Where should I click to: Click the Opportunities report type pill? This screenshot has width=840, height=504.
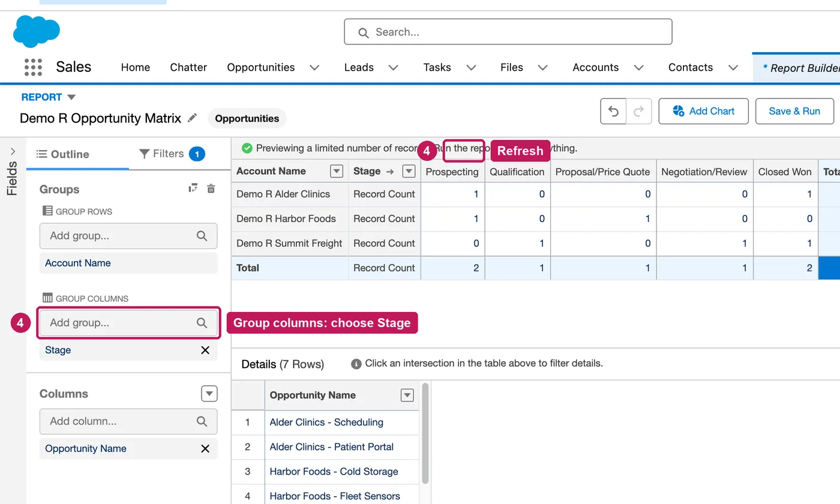tap(247, 118)
